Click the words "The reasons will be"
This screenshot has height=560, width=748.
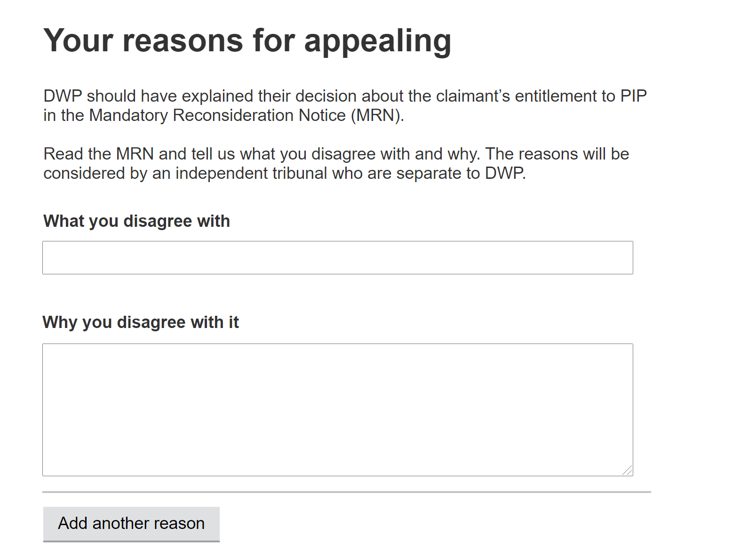coord(557,154)
